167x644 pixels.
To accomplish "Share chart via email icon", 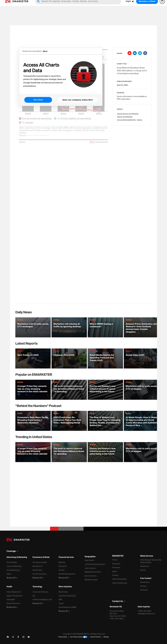I will tap(129, 53).
